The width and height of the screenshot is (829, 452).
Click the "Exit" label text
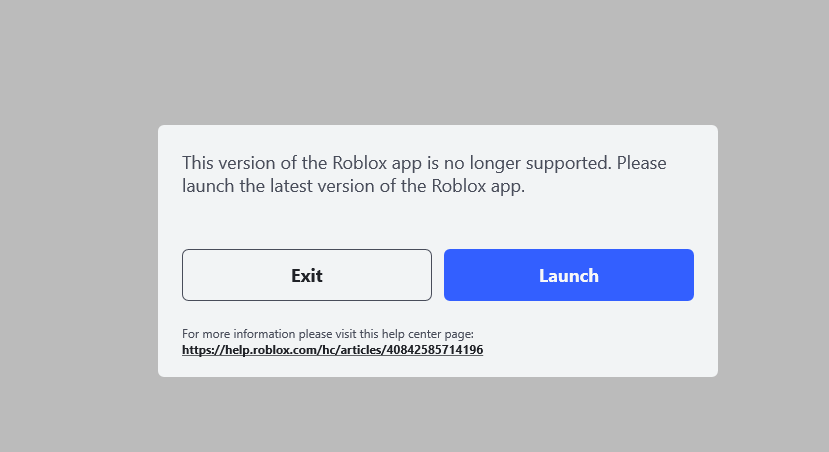coord(306,276)
